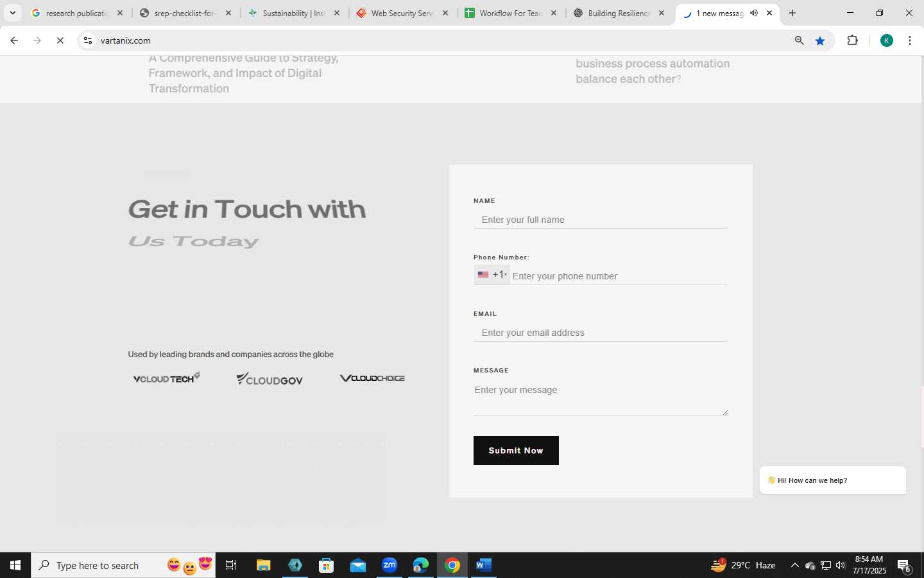924x578 pixels.
Task: Open Task View on taskbar
Action: point(231,565)
